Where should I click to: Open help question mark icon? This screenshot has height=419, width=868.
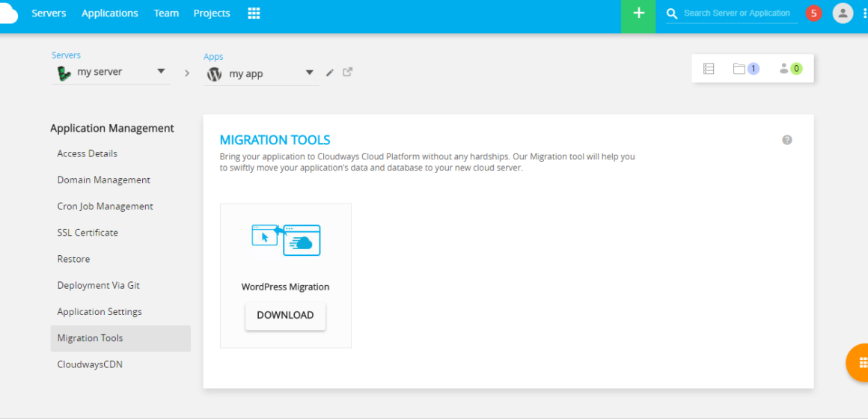click(787, 140)
